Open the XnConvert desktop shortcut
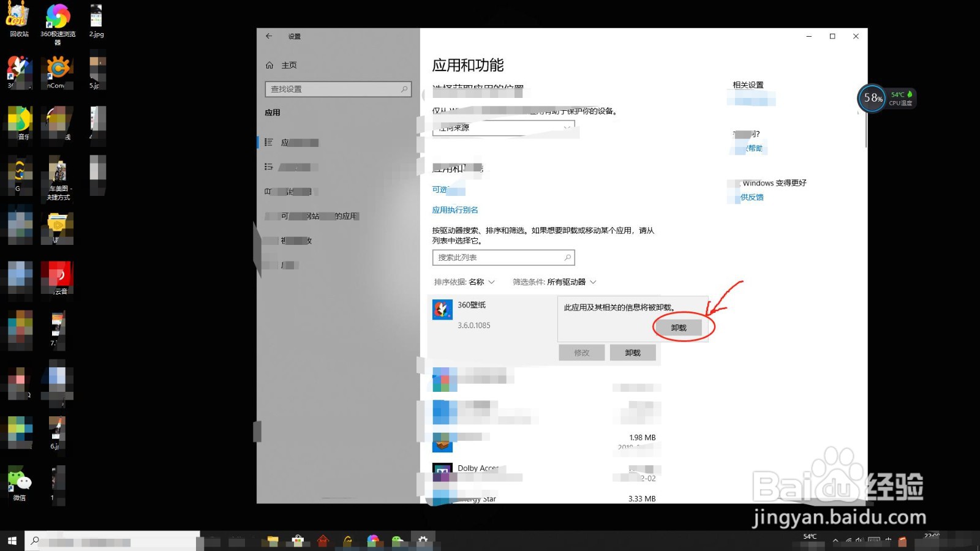Screen dimensions: 980x551 58,72
